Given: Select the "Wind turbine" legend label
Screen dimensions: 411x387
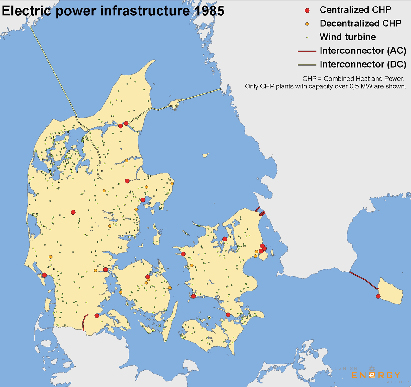Looking at the screenshot, I should pyautogui.click(x=348, y=37).
